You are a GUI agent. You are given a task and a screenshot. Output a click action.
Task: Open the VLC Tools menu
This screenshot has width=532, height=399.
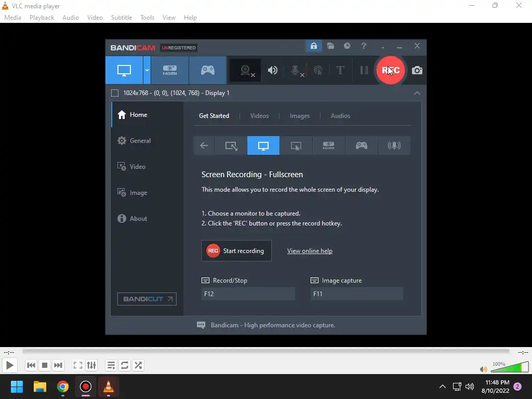(x=147, y=17)
